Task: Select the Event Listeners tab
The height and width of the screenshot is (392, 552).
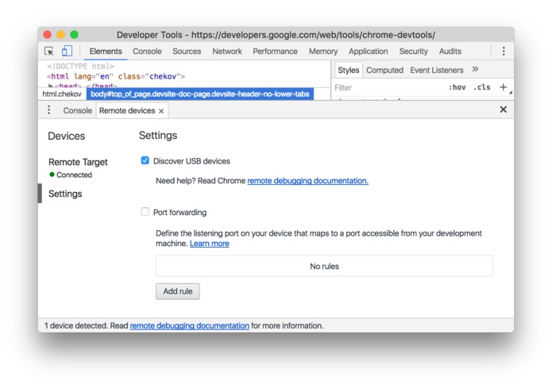Action: pyautogui.click(x=437, y=70)
